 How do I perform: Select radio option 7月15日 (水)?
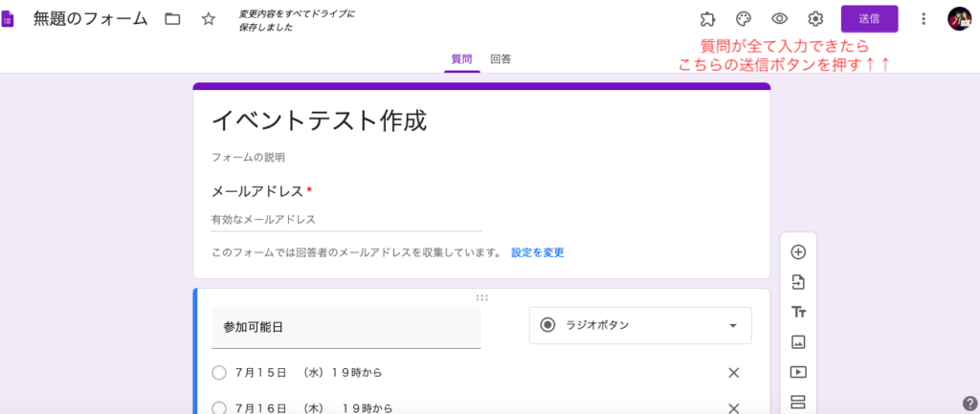(x=219, y=374)
